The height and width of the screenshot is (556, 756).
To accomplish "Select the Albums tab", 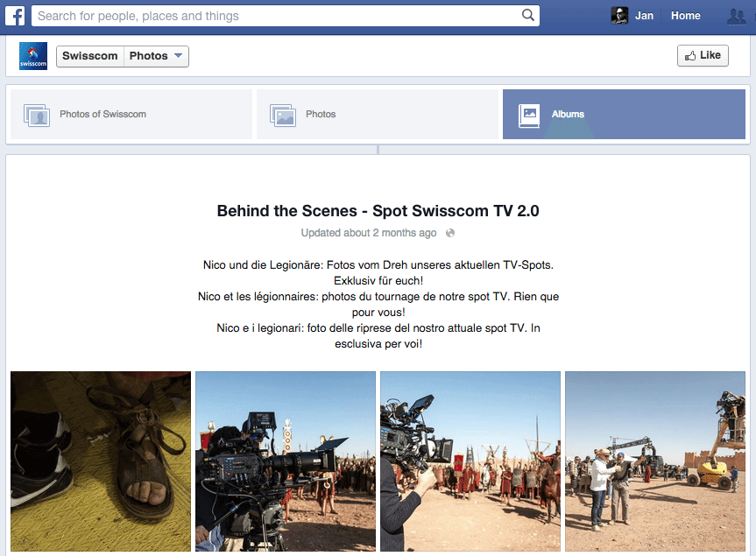I will pos(624,114).
